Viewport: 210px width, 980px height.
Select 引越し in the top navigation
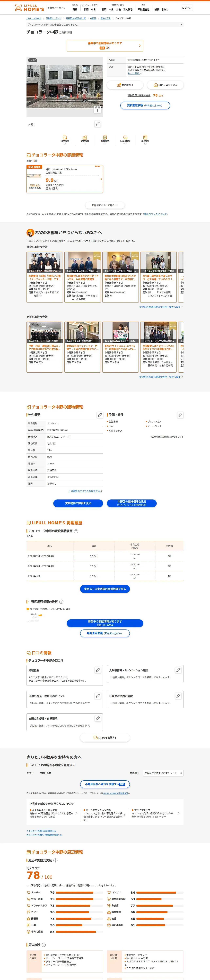click(165, 9)
